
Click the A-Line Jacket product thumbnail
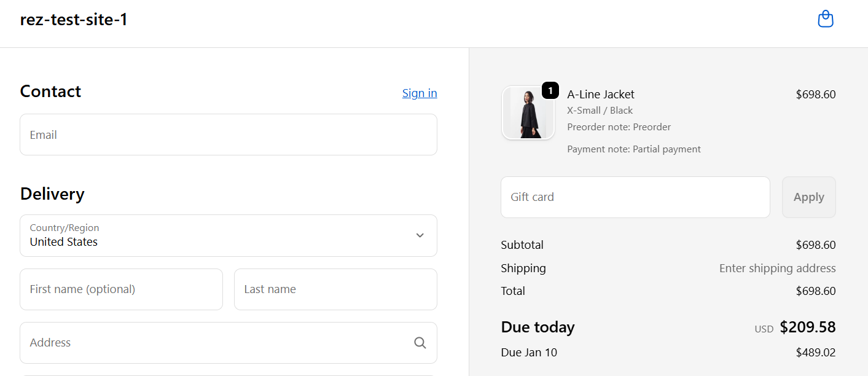click(528, 113)
